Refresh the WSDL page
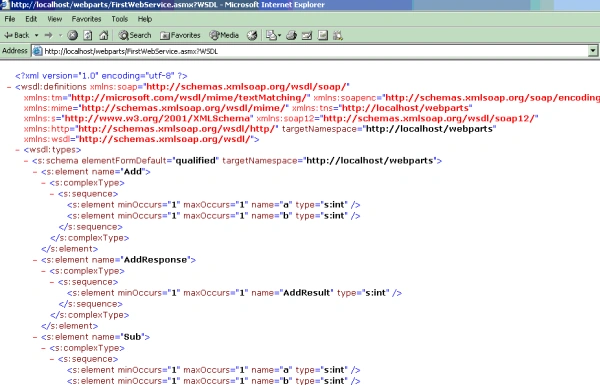This screenshot has width=600, height=385. [x=88, y=36]
